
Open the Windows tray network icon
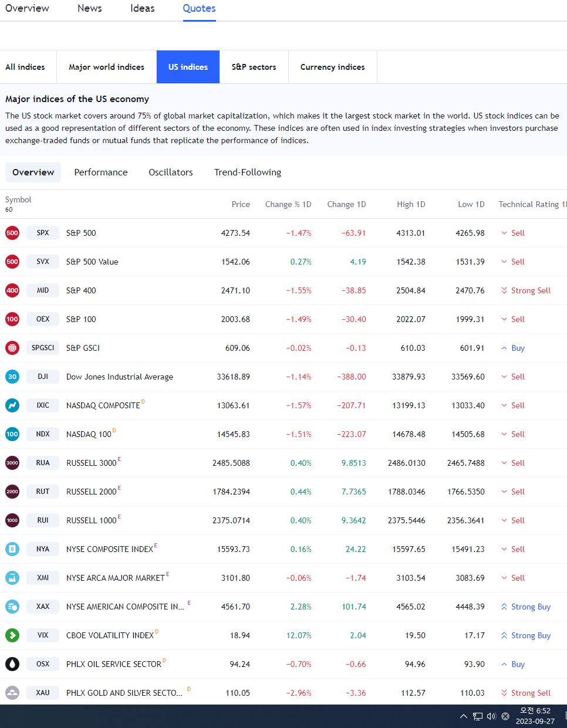pyautogui.click(x=478, y=716)
